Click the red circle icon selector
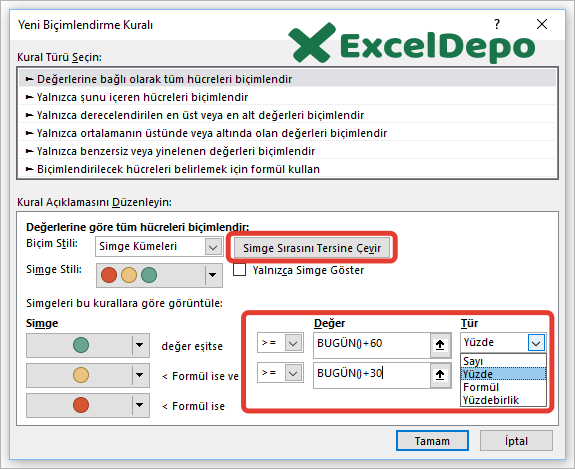This screenshot has width=575, height=469. (88, 405)
